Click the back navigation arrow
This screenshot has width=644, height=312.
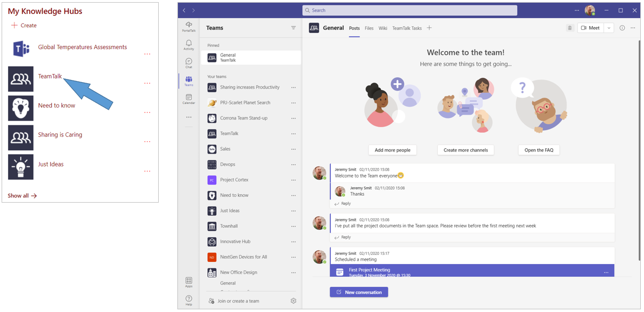pos(184,10)
